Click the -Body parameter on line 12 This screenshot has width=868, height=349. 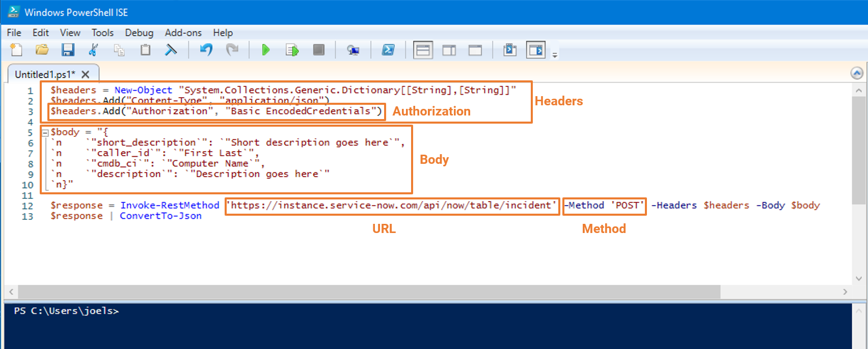770,205
